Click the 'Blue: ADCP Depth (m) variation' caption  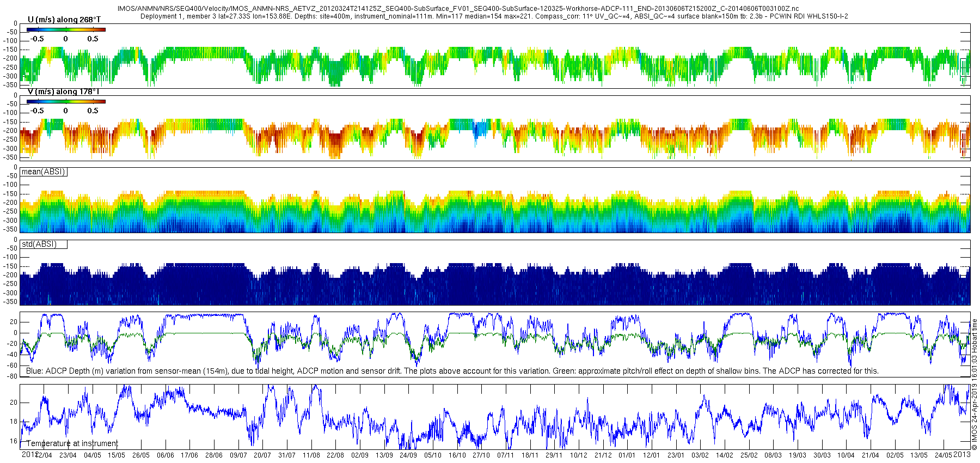pyautogui.click(x=452, y=371)
